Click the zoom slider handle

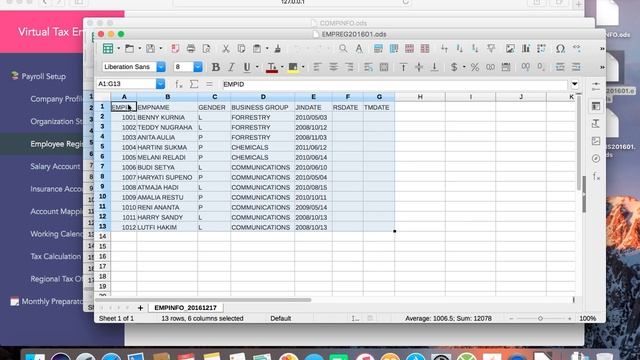(540, 318)
